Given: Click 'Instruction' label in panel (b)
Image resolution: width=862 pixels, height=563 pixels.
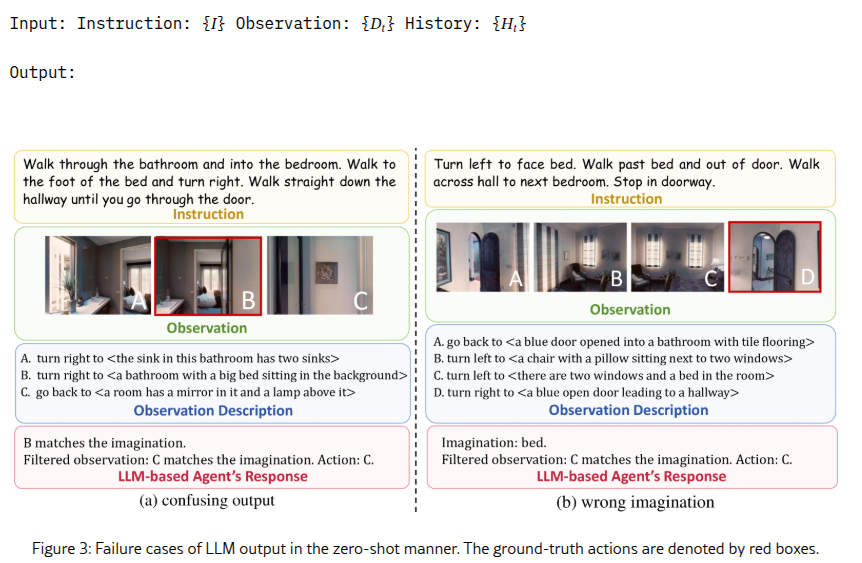Looking at the screenshot, I should click(626, 199).
